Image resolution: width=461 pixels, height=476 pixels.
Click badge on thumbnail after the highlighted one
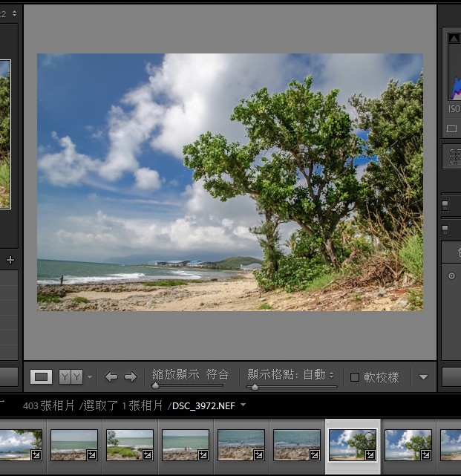[425, 455]
